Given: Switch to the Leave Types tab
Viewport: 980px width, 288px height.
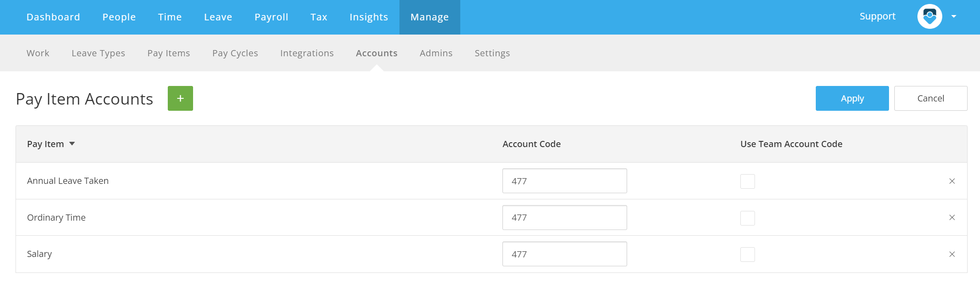Looking at the screenshot, I should (x=98, y=53).
